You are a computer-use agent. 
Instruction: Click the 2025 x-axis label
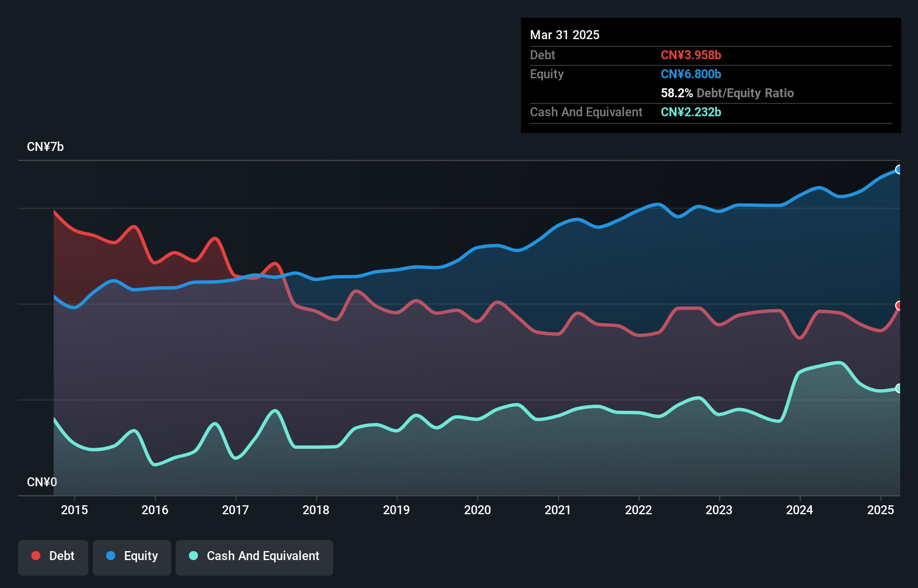(x=881, y=510)
